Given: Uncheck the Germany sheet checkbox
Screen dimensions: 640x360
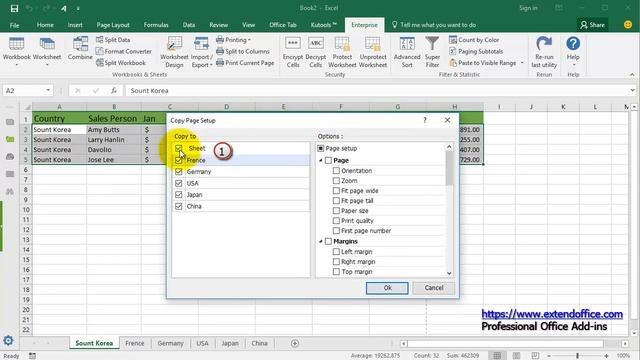Looking at the screenshot, I should click(178, 171).
